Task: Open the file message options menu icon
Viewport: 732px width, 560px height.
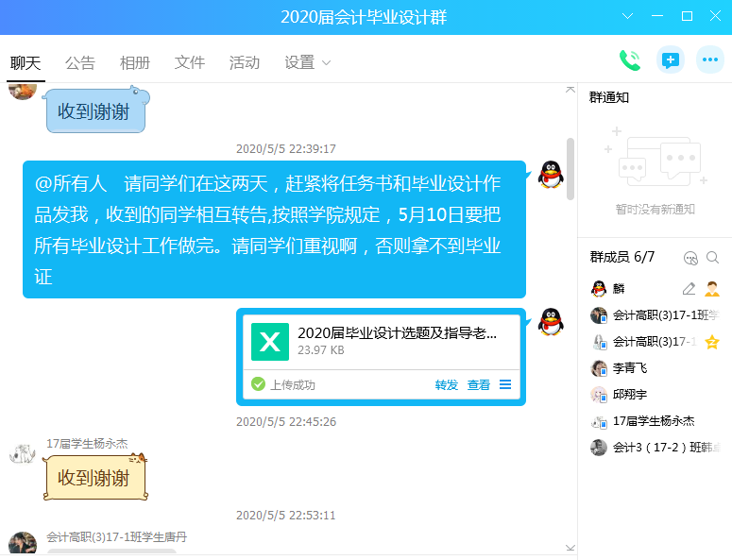Action: (x=505, y=384)
